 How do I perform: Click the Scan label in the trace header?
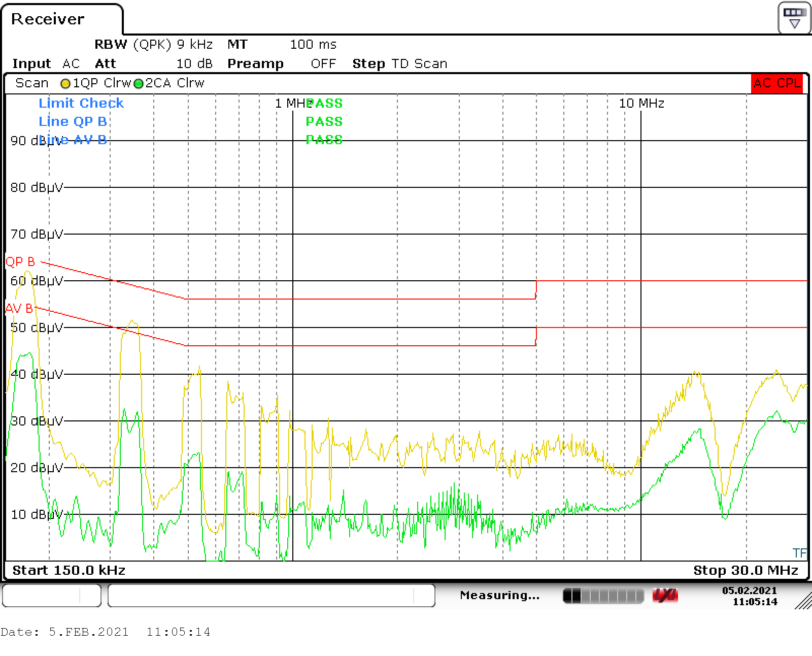tap(32, 83)
